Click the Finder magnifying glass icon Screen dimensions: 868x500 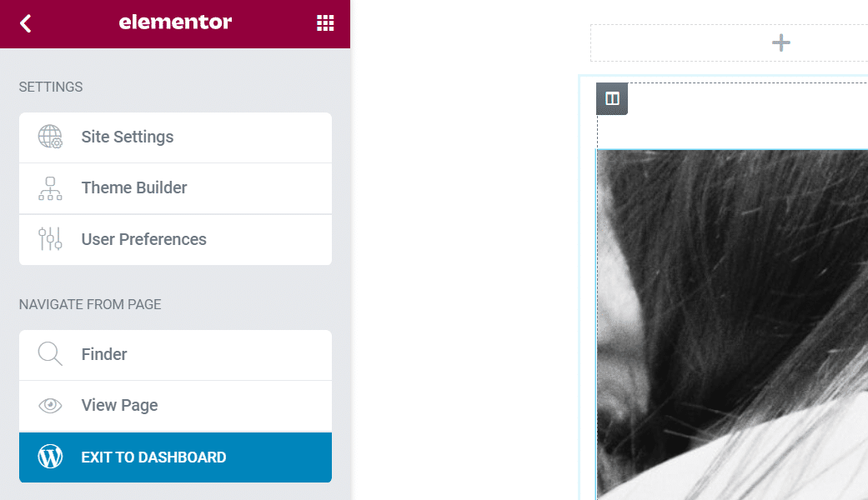point(50,354)
